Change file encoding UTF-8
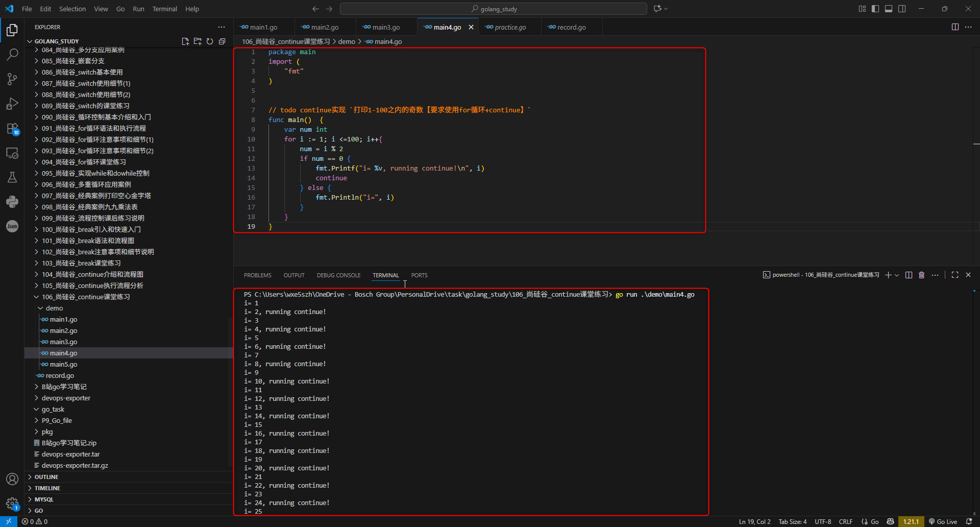Screen dimensions: 980x527 pyautogui.click(x=823, y=521)
